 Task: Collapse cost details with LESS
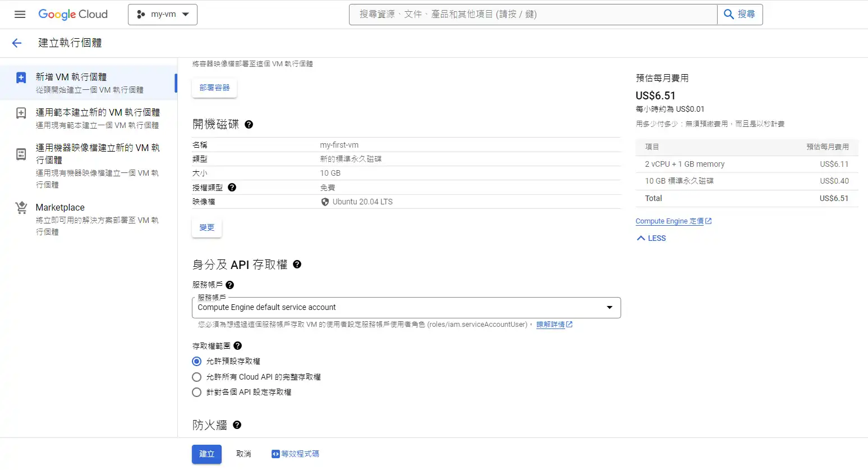click(x=651, y=239)
